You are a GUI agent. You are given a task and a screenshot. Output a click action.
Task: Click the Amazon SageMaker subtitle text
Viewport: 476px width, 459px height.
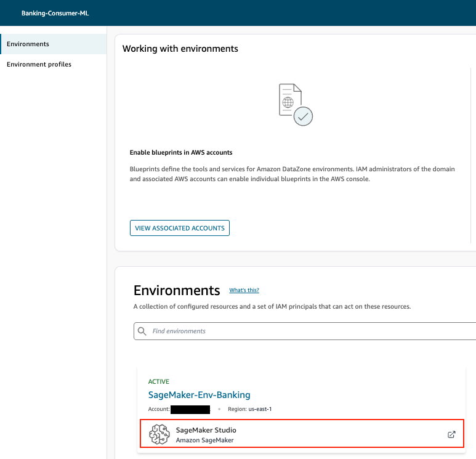click(205, 440)
